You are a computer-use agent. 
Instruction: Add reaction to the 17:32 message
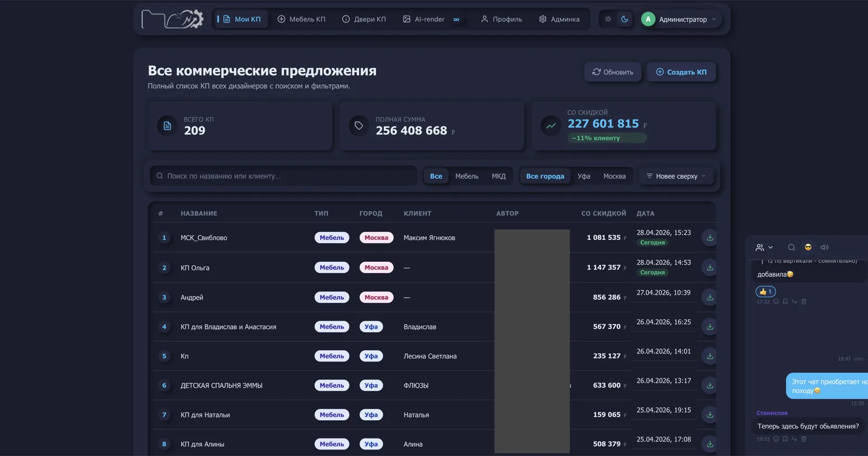tap(776, 301)
